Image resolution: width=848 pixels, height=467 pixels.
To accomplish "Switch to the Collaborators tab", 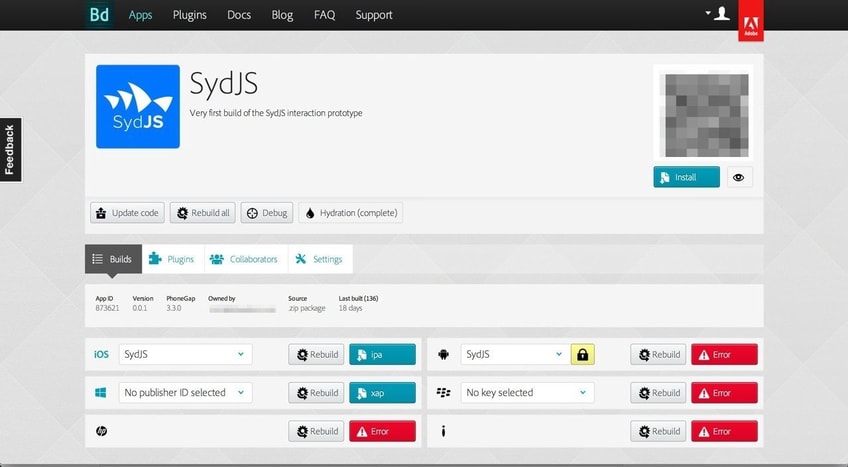I will coord(246,259).
